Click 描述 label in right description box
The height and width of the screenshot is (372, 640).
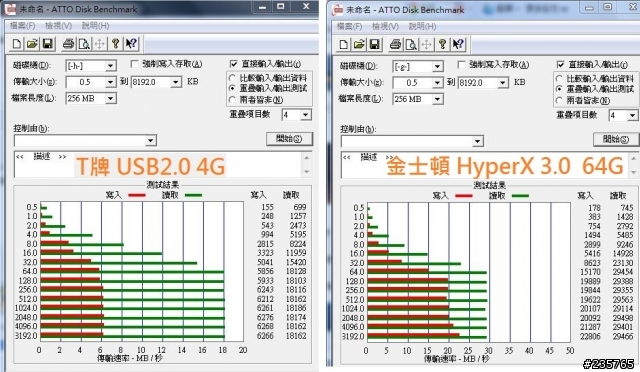coord(369,157)
